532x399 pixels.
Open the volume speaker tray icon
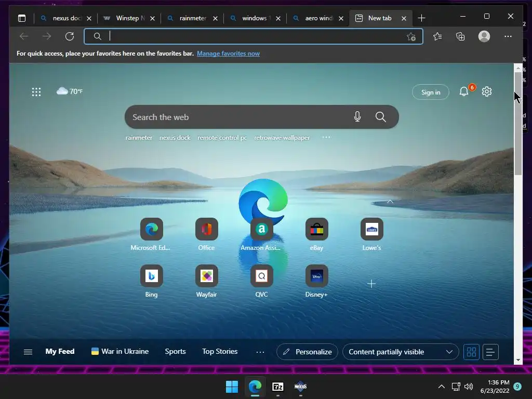point(469,387)
